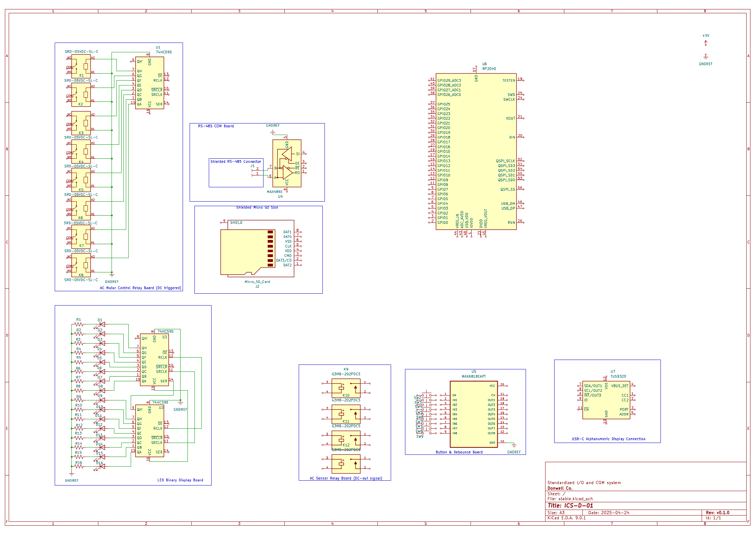Select the K4 relay symbol
Viewport: 756px width, 534px height.
click(x=81, y=151)
